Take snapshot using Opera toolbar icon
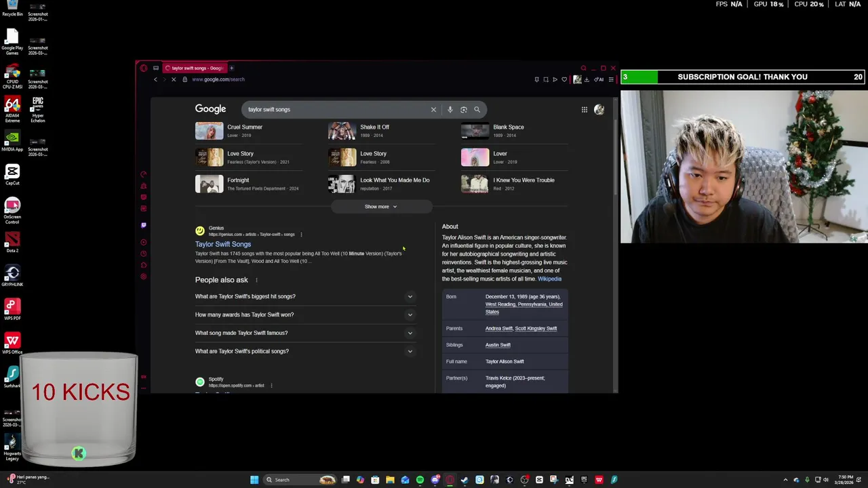Viewport: 868px width, 488px height. coord(546,79)
